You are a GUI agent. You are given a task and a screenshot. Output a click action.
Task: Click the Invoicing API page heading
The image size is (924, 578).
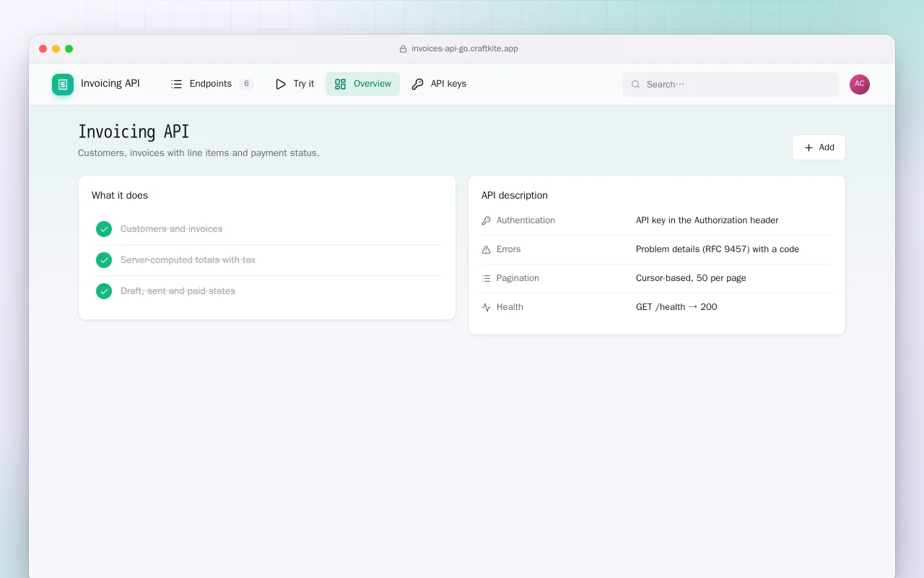pyautogui.click(x=134, y=131)
